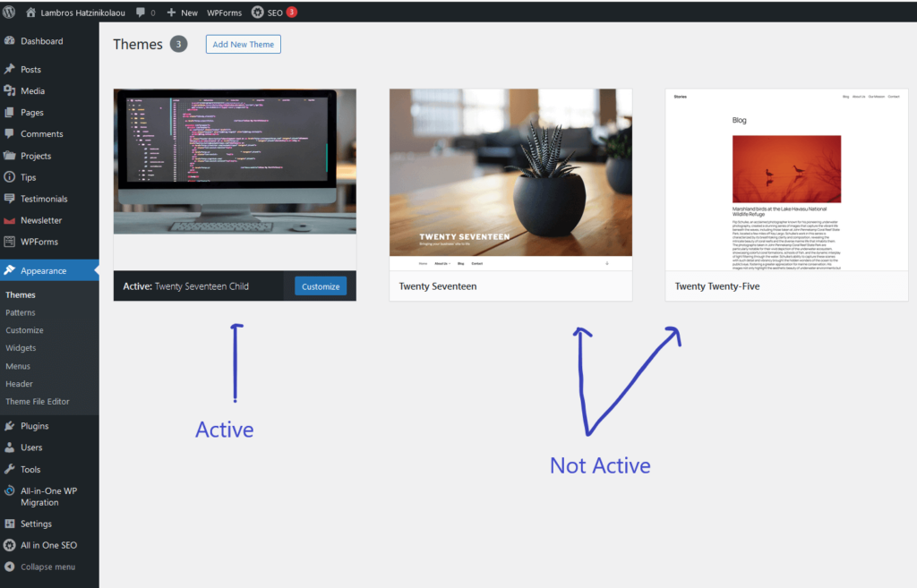Click the Media icon in sidebar
Screen dimensions: 917x588
10,91
